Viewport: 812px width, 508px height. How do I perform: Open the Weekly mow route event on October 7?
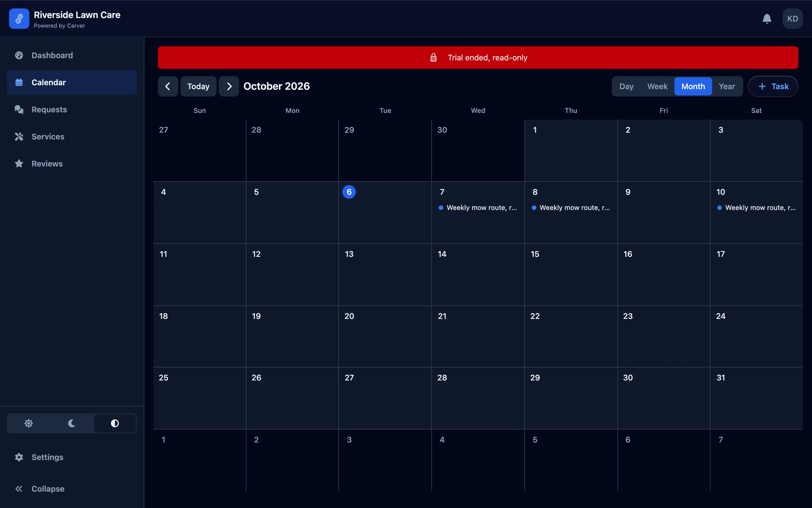tap(478, 208)
